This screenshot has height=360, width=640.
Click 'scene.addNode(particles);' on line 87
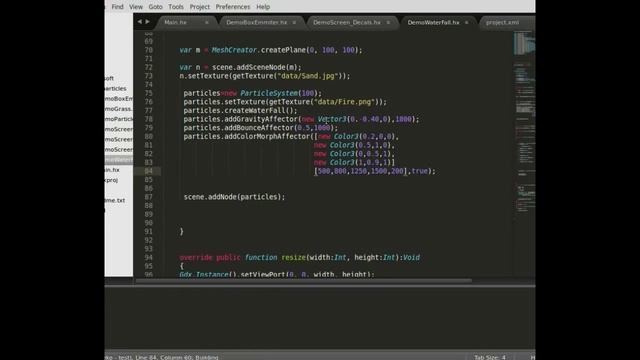(234, 197)
